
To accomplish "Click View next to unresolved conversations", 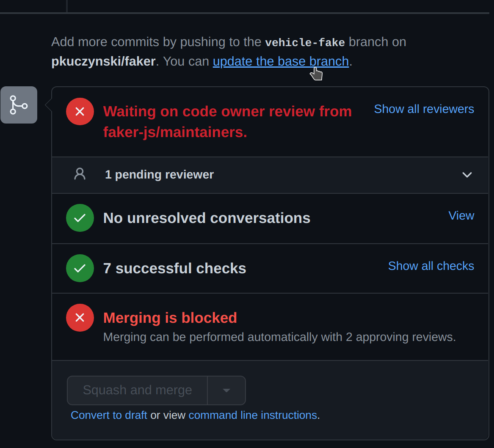I will pos(461,215).
